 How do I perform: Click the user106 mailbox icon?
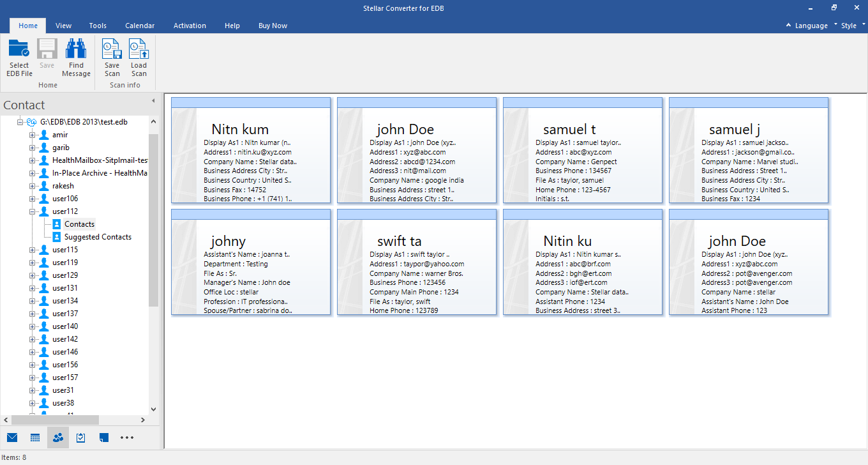(43, 199)
